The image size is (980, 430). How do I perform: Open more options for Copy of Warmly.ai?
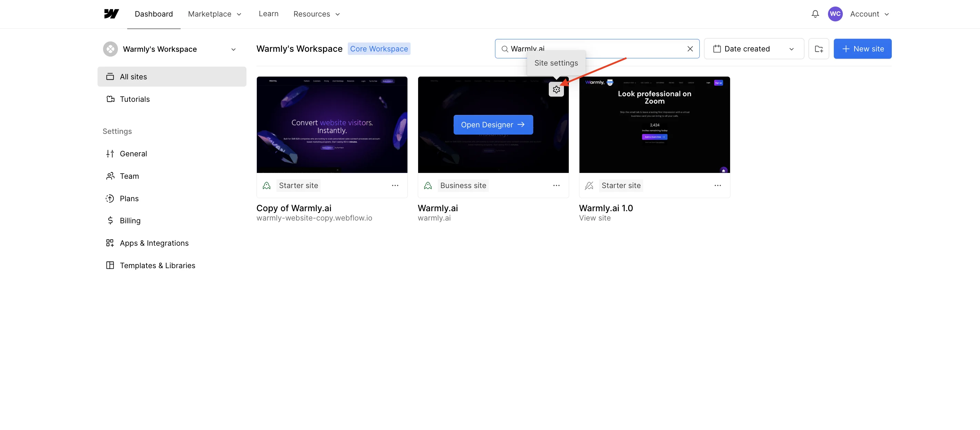[395, 185]
